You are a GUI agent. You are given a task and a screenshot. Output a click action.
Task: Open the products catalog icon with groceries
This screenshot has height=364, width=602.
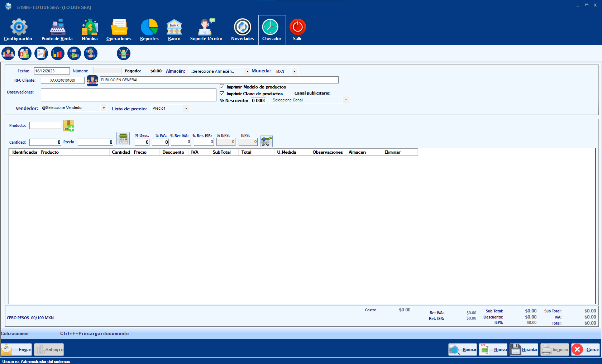pos(25,53)
